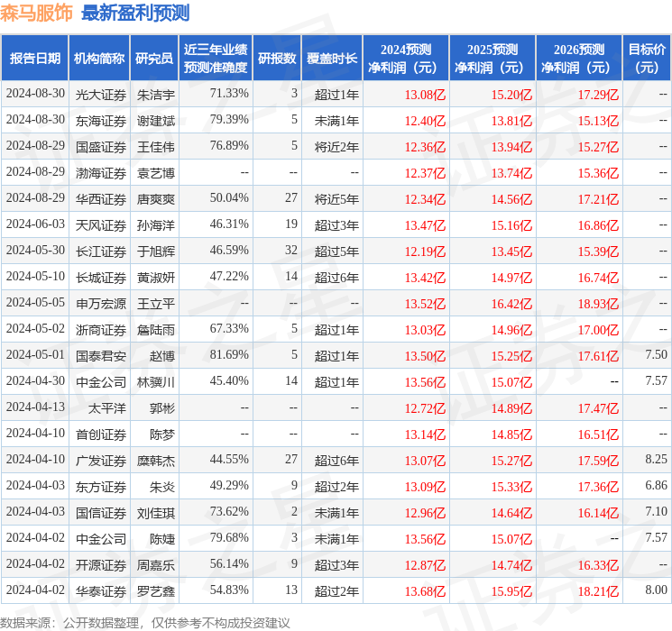Viewport: 672px width, 631px height.
Task: Click 18.93亿 forecast in 申万宏源 row
Action: click(x=598, y=304)
